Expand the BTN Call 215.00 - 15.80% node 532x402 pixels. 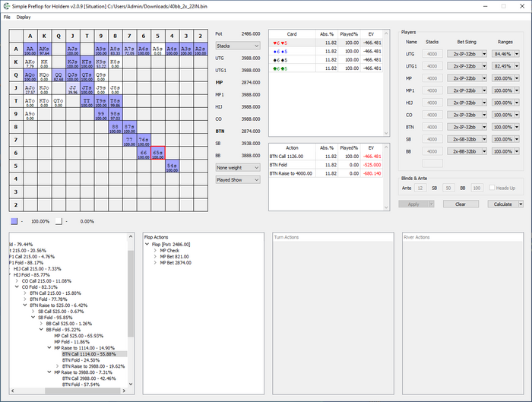tap(25, 293)
